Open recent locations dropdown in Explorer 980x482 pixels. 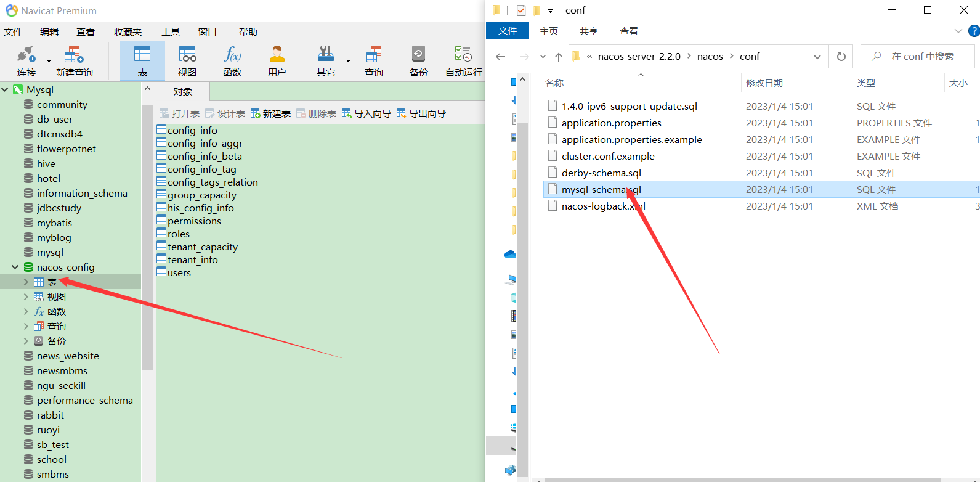(x=543, y=57)
